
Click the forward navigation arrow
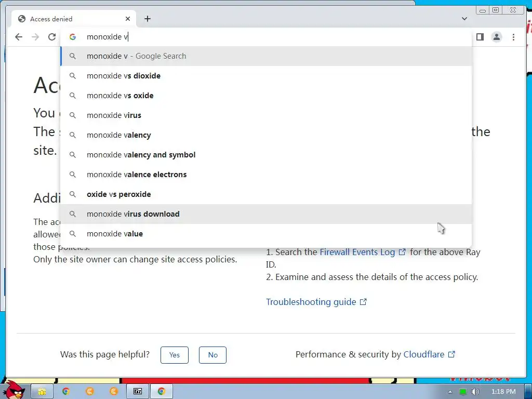(x=35, y=37)
